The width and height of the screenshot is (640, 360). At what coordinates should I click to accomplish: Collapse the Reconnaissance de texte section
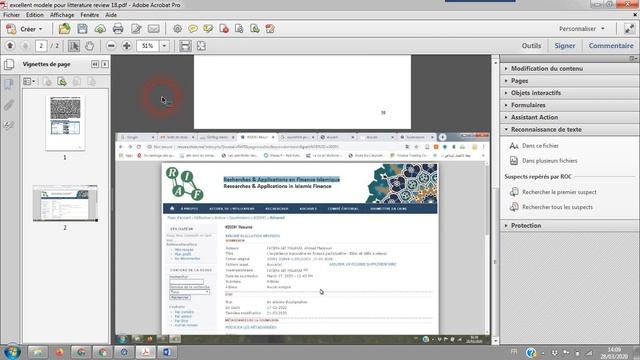[569, 129]
